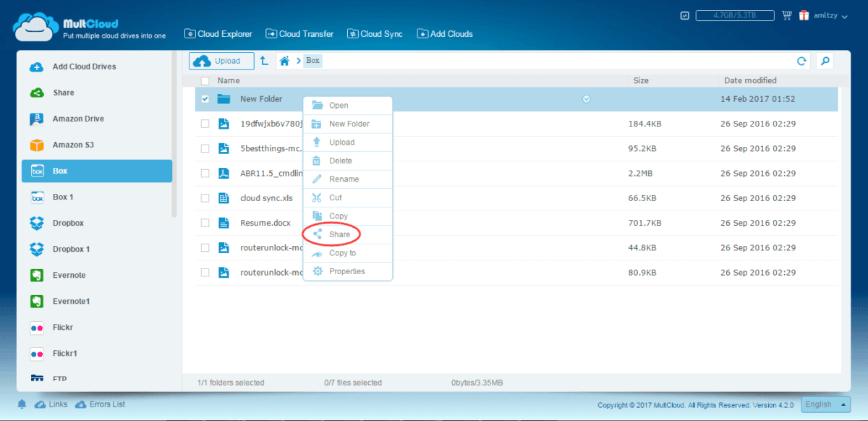Open Dropbox 1 in sidebar

[97, 249]
